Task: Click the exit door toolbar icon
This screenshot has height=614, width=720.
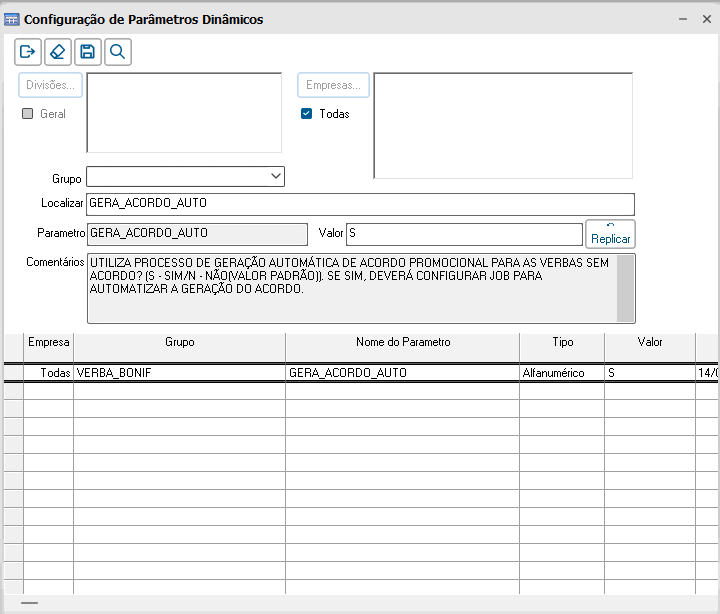Action: (28, 52)
